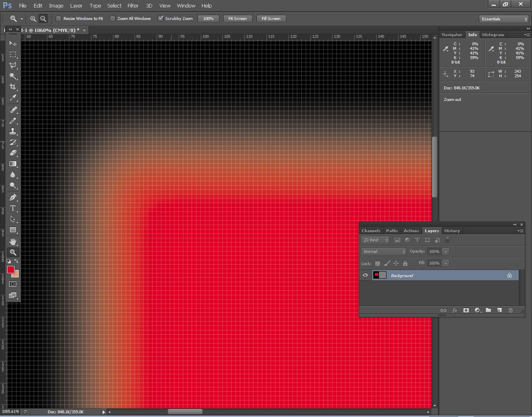Change the screen mode
The height and width of the screenshot is (417, 532).
click(13, 295)
